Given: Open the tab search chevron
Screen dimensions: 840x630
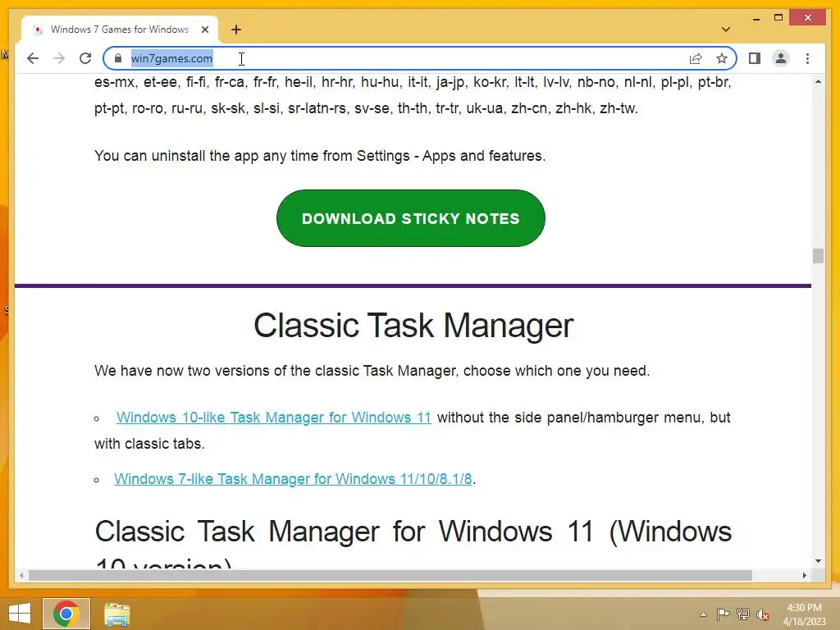Looking at the screenshot, I should click(x=725, y=30).
